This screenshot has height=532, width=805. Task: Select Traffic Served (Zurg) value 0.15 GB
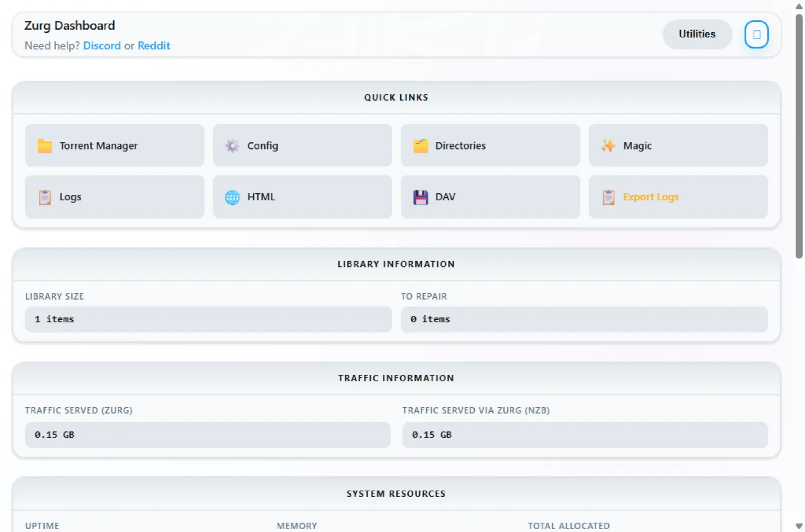[x=208, y=435]
